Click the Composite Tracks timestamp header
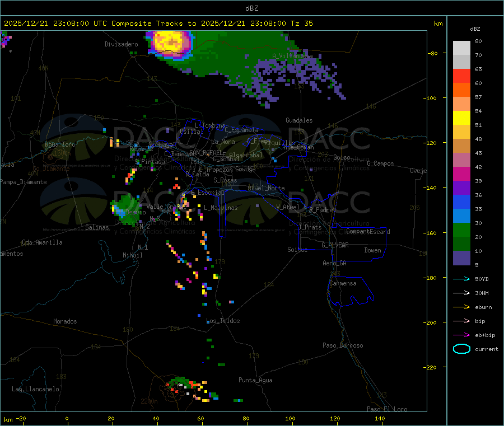504x426 pixels. (158, 24)
